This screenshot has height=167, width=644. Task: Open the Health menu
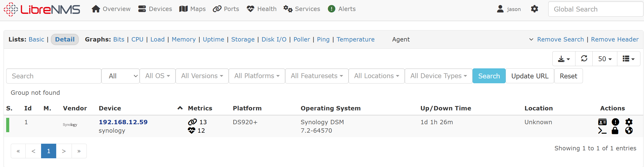(262, 9)
